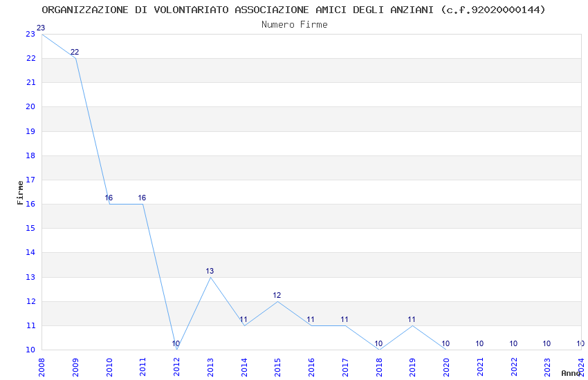The height and width of the screenshot is (380, 588).
Task: Click x-axis year label 2016
Action: pyautogui.click(x=311, y=367)
